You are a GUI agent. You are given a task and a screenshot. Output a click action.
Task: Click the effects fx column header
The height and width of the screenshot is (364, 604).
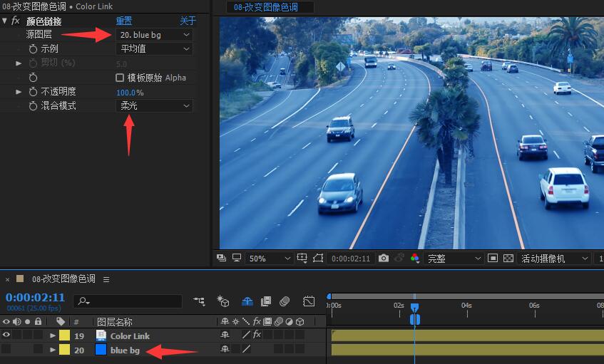point(257,321)
